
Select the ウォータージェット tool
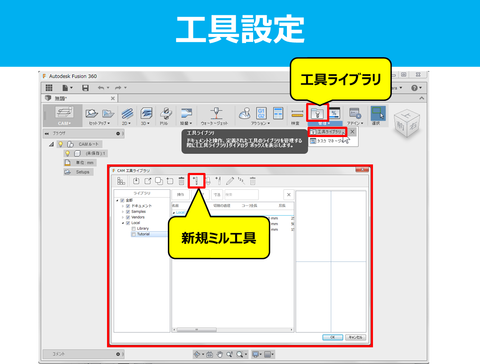215,116
